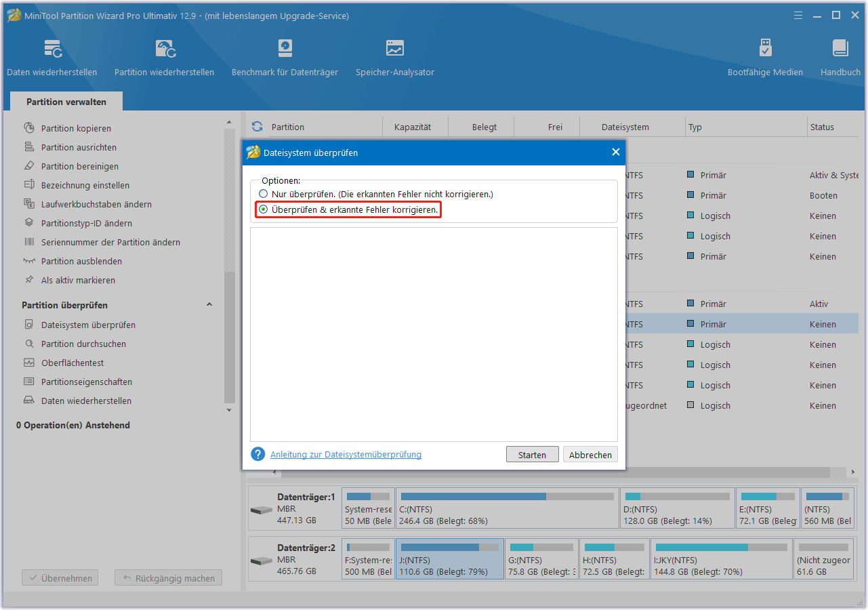Viewport: 868px width, 610px height.
Task: Choose Bezeichnung einstellen in sidebar
Action: click(x=85, y=185)
